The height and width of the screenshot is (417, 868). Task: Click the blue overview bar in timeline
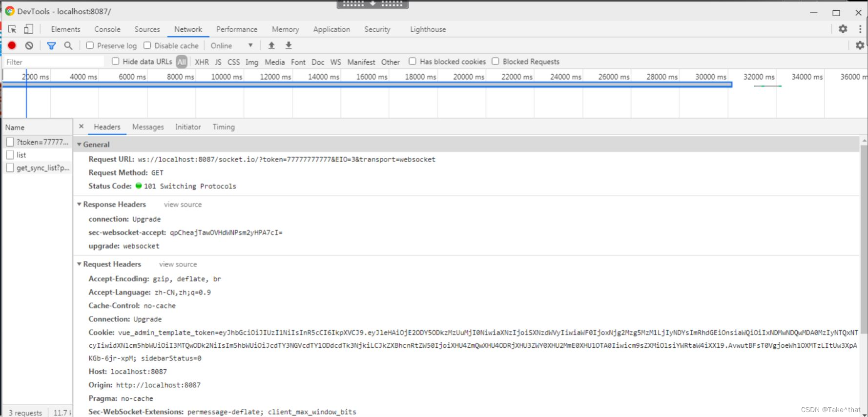[367, 85]
